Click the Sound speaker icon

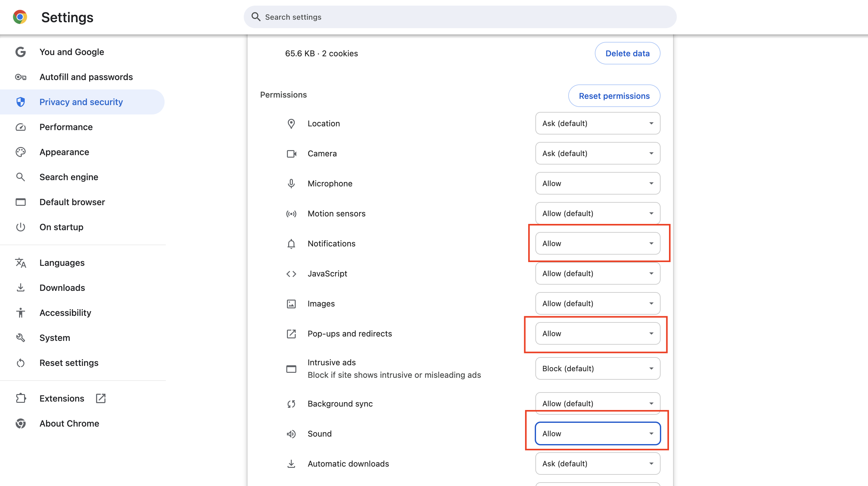[291, 434]
